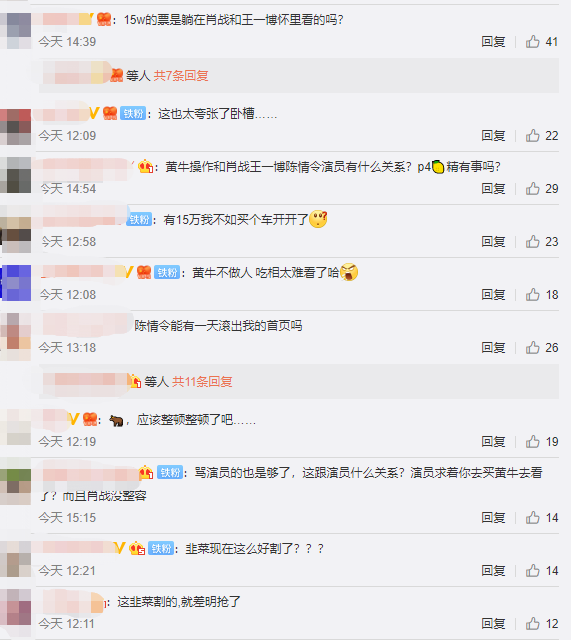
Task: Like the comment with 22 likes
Action: coord(533,136)
